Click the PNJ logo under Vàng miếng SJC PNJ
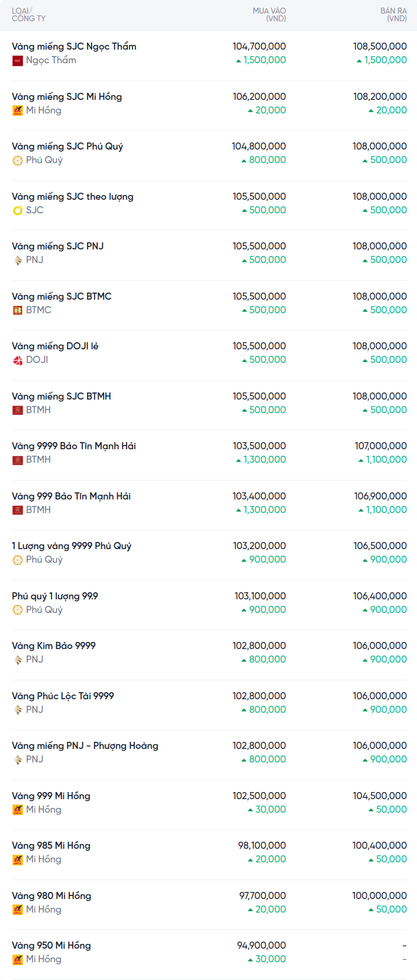 pos(18,260)
